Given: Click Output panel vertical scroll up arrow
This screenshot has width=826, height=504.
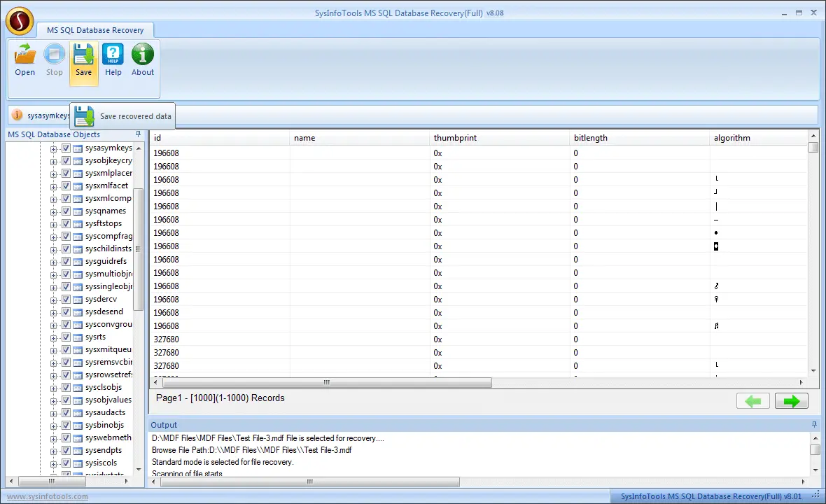Looking at the screenshot, I should (x=815, y=438).
